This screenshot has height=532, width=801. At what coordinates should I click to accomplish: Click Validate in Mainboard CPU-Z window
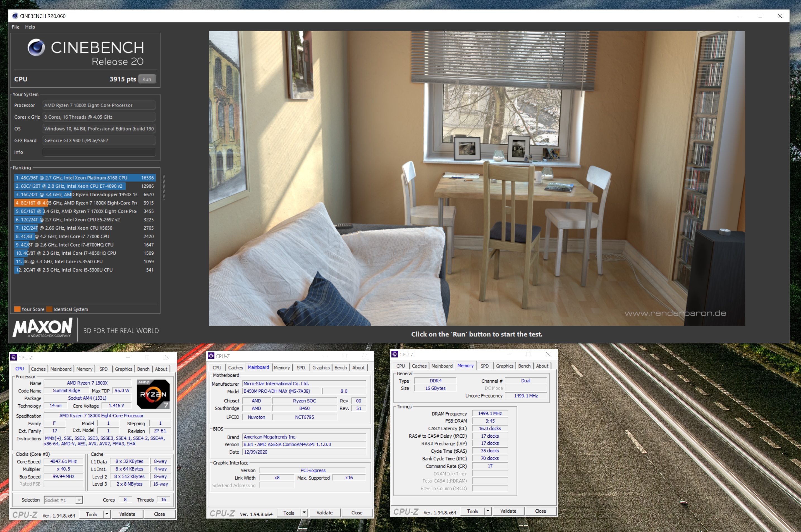pos(324,513)
